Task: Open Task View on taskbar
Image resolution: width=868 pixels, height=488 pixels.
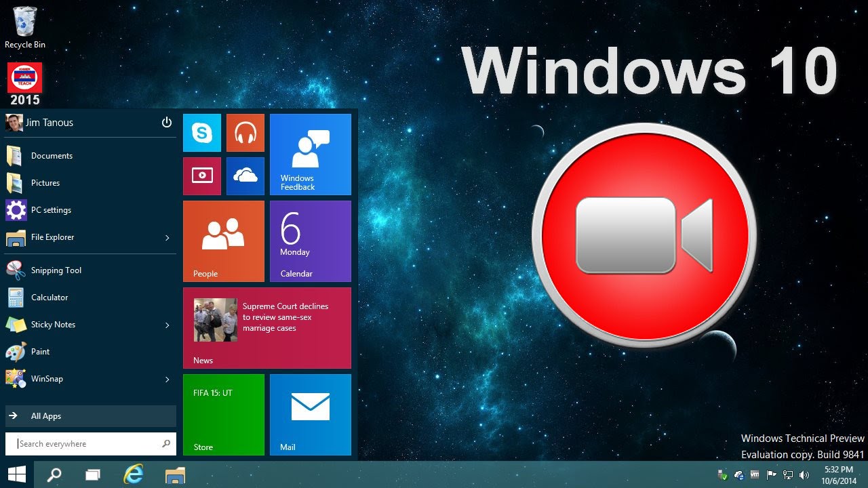Action: pyautogui.click(x=93, y=474)
